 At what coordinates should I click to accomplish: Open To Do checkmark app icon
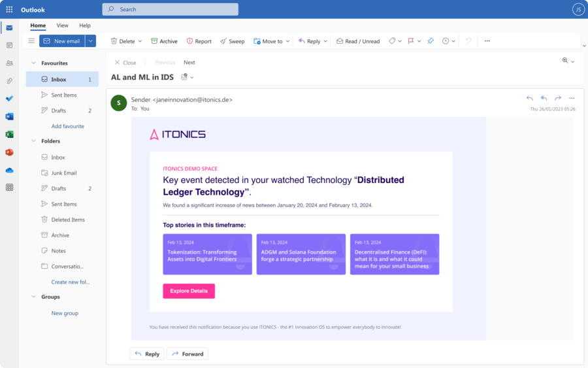9,98
